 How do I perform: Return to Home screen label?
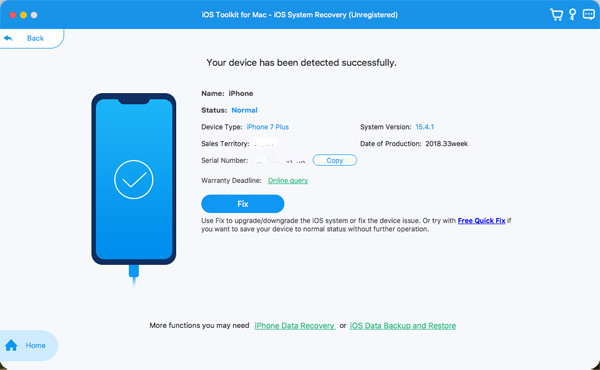tap(36, 345)
